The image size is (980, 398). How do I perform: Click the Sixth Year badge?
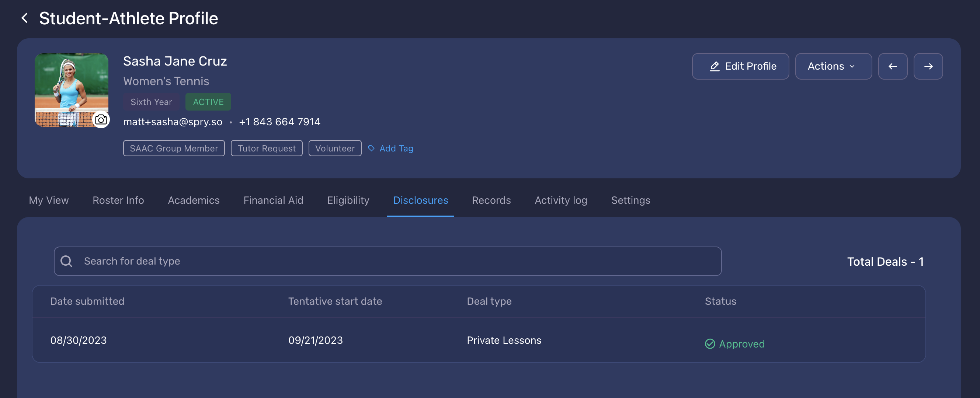click(151, 102)
